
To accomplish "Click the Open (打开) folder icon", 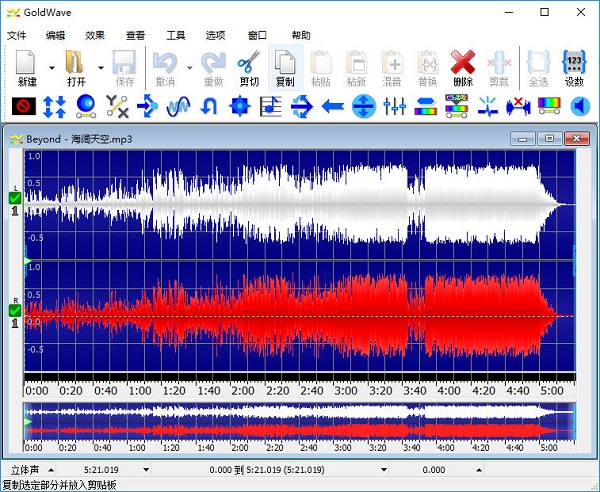I will tap(76, 62).
